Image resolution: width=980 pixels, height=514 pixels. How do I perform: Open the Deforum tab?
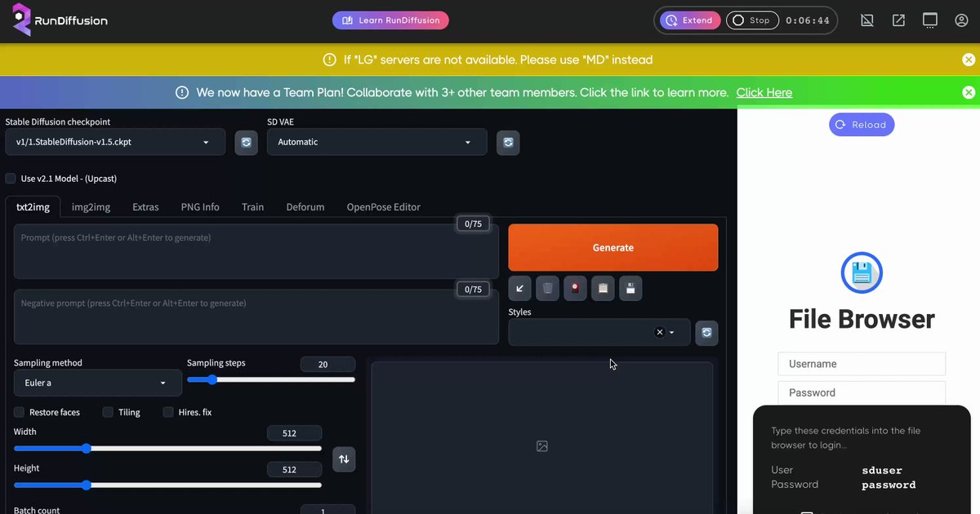point(305,207)
